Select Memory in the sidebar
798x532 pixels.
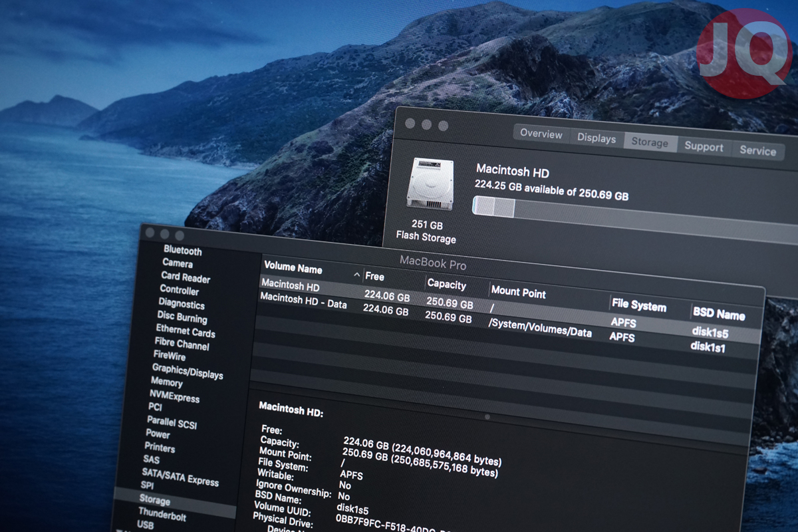166,382
